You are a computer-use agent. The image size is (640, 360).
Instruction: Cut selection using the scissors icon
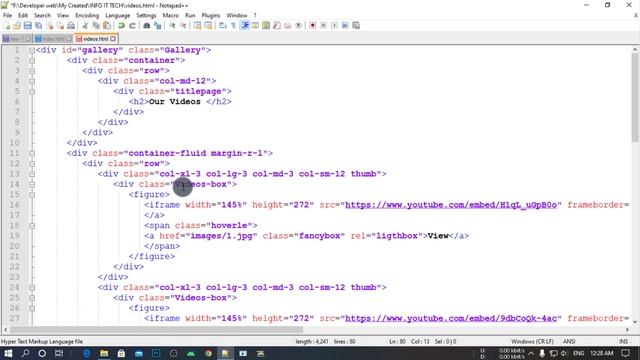[85, 25]
